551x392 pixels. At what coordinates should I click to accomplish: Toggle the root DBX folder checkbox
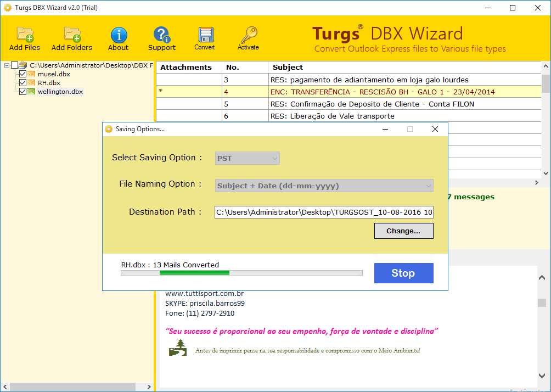click(x=14, y=65)
